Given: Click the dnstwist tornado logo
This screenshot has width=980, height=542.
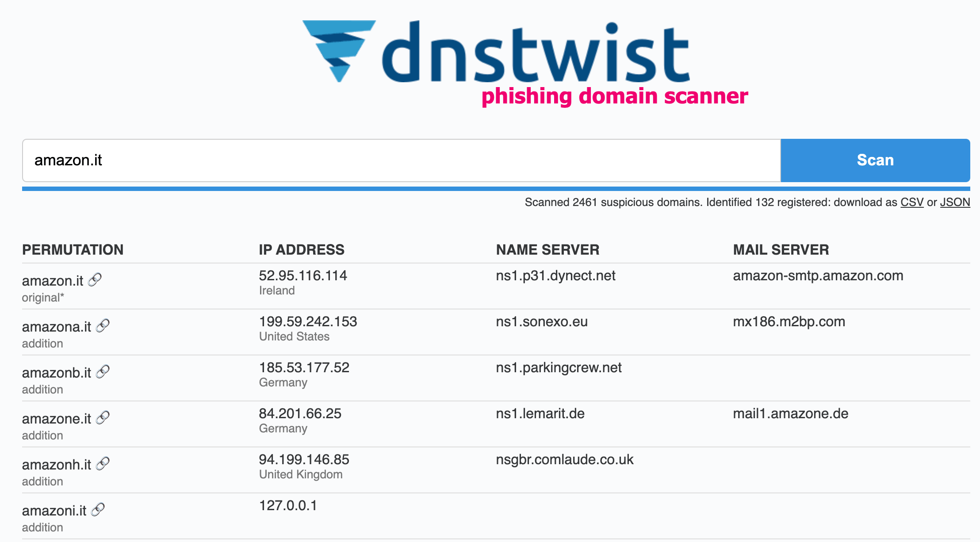Looking at the screenshot, I should coord(339,51).
